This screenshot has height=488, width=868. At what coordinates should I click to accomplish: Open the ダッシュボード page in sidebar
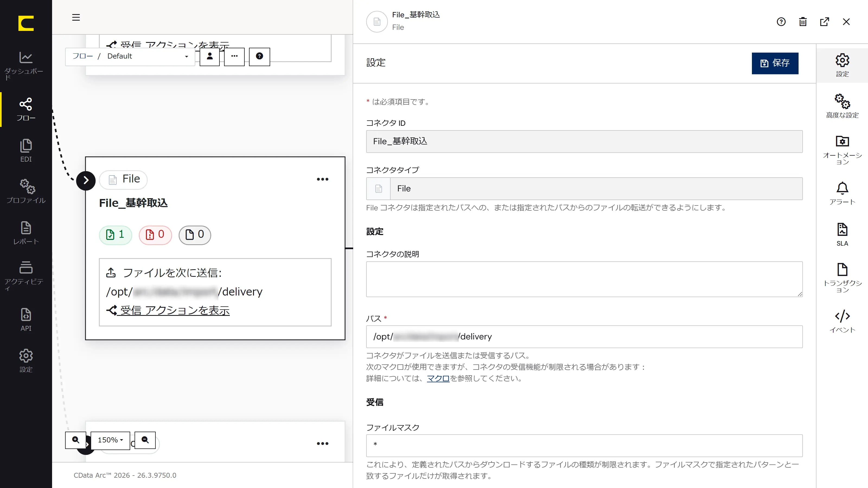coord(26,66)
